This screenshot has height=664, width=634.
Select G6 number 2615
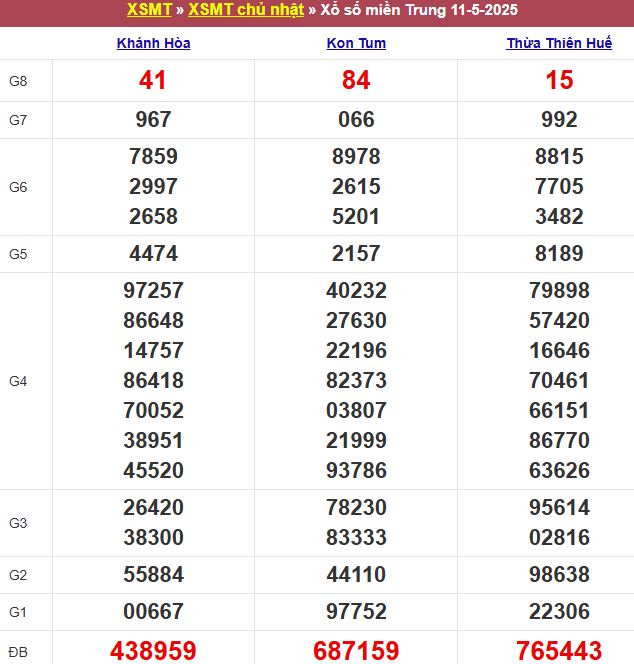click(356, 186)
